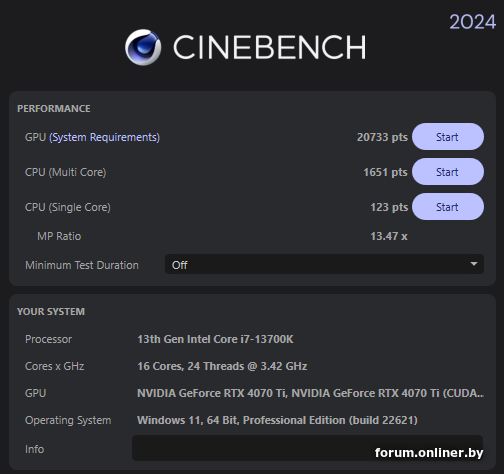Click the MP Ratio value 13.47 x
504x474 pixels.
389,236
